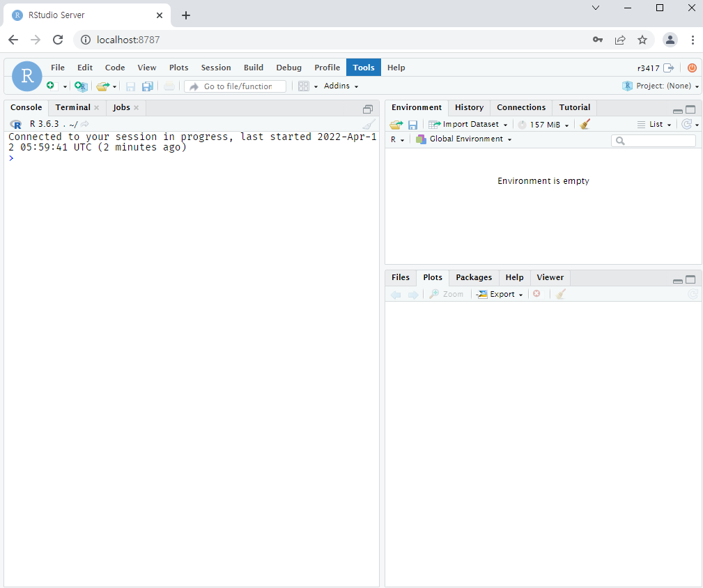Image resolution: width=703 pixels, height=588 pixels.
Task: Close the Jobs tab
Action: pyautogui.click(x=137, y=107)
